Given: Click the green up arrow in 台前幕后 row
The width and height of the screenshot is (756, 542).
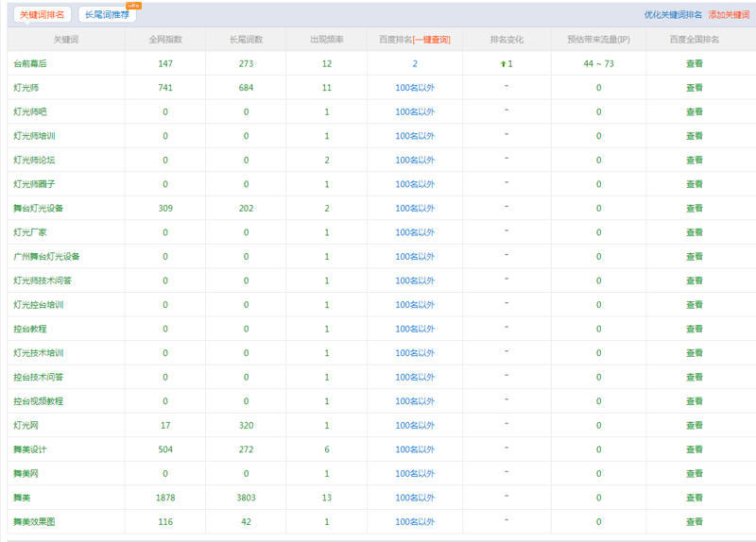Looking at the screenshot, I should [503, 63].
